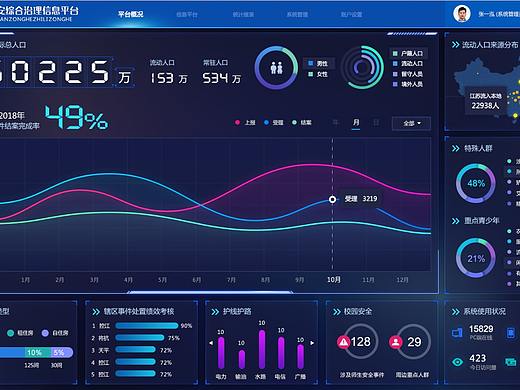Click 周边重点人群 label

412,375
